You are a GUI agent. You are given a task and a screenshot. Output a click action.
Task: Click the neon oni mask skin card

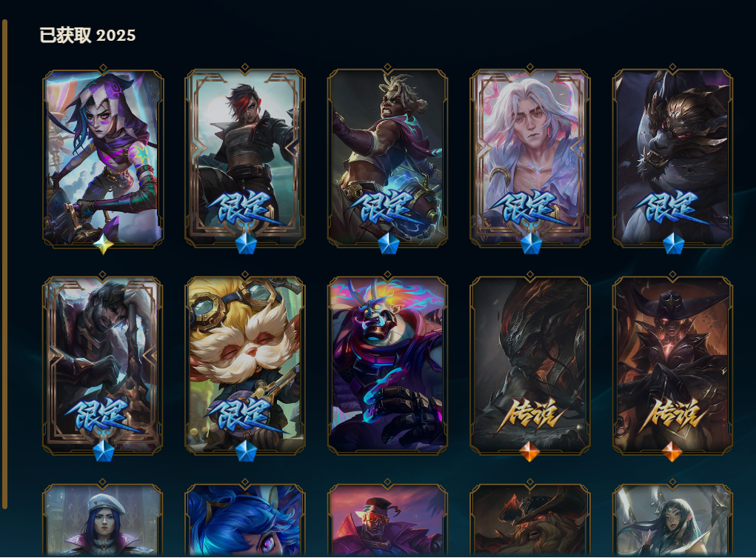click(388, 365)
